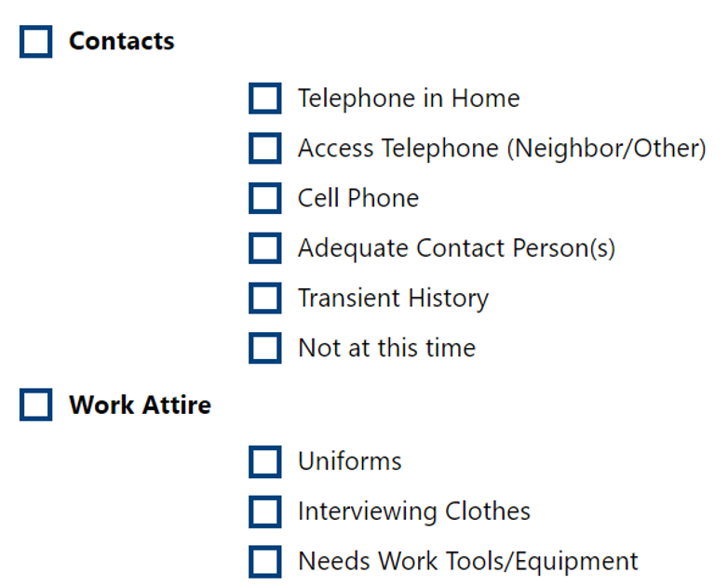
Task: Click the Not at this time label
Action: click(x=387, y=348)
